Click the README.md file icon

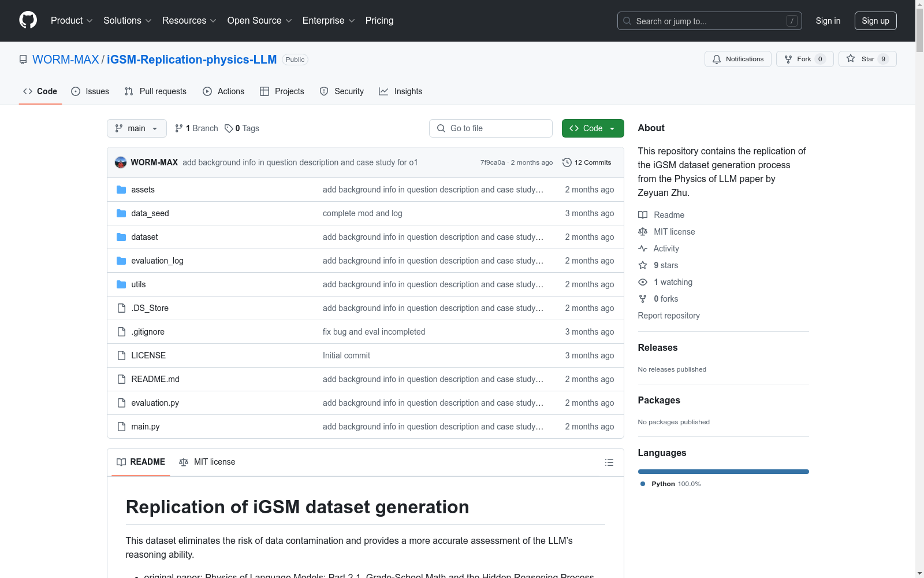coord(121,379)
